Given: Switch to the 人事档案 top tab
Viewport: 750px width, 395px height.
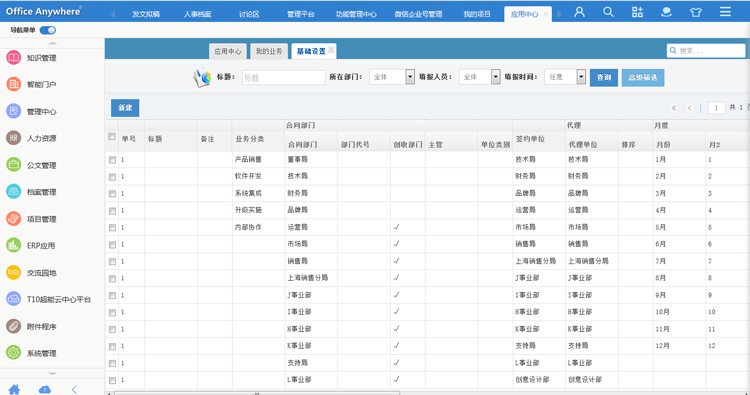Looking at the screenshot, I should coord(198,14).
